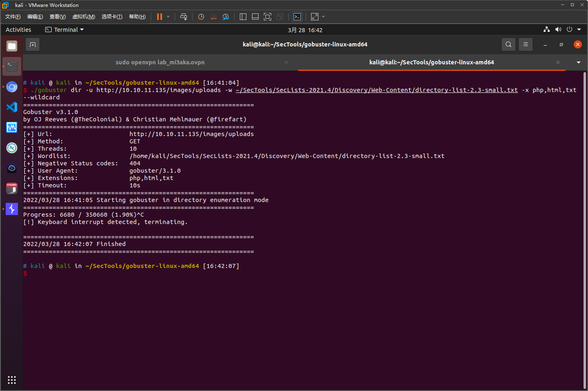Toggle VMware full screen mode
588x391 pixels.
268,17
